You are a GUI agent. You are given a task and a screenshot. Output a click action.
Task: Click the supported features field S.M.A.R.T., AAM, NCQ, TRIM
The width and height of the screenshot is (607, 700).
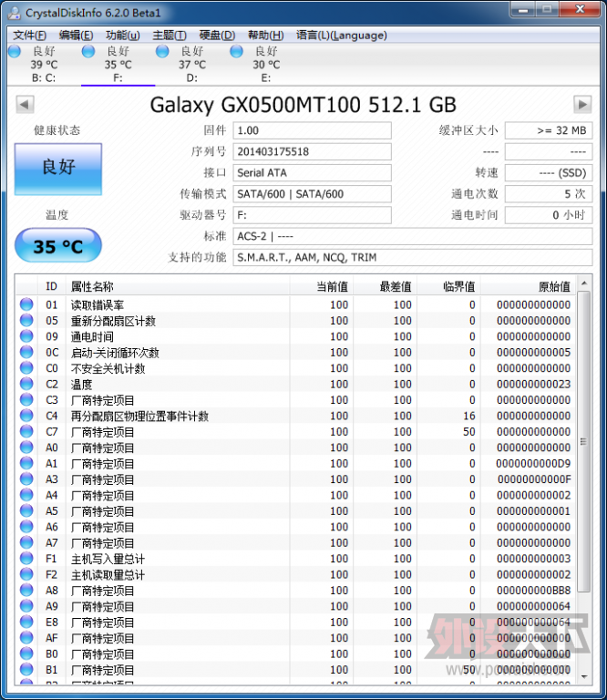[412, 258]
